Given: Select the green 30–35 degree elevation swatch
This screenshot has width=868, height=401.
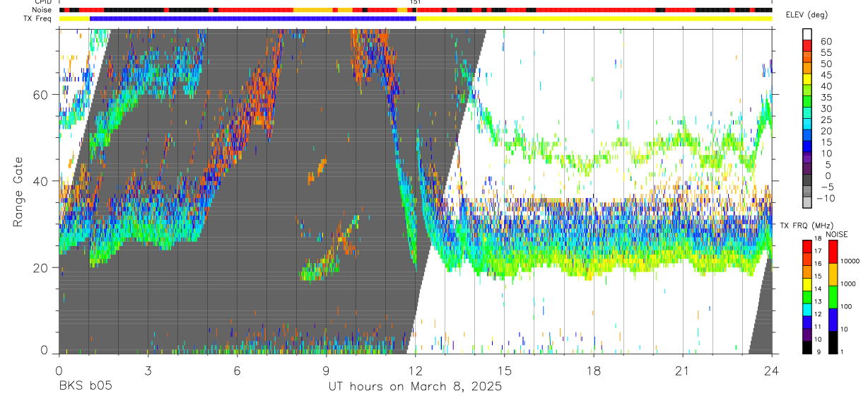Looking at the screenshot, I should click(x=807, y=102).
